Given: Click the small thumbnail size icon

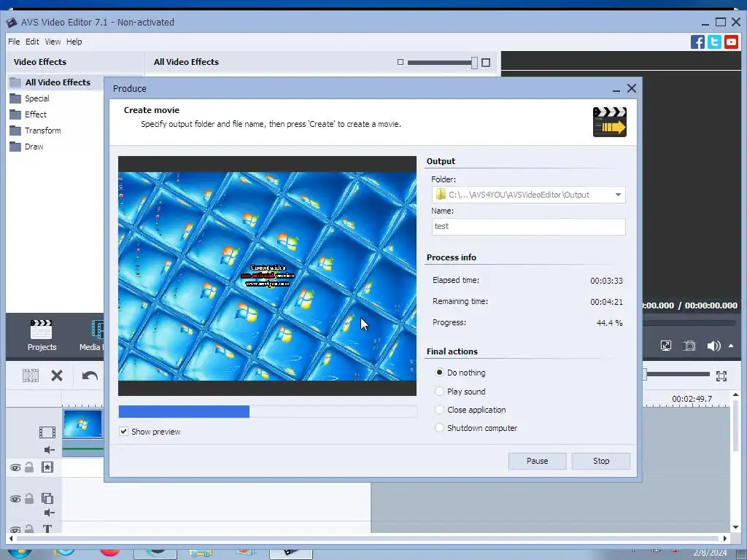Looking at the screenshot, I should (x=400, y=62).
